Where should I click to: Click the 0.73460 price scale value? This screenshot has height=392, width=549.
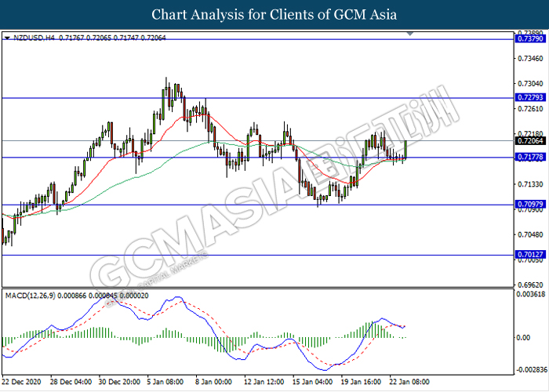531,59
